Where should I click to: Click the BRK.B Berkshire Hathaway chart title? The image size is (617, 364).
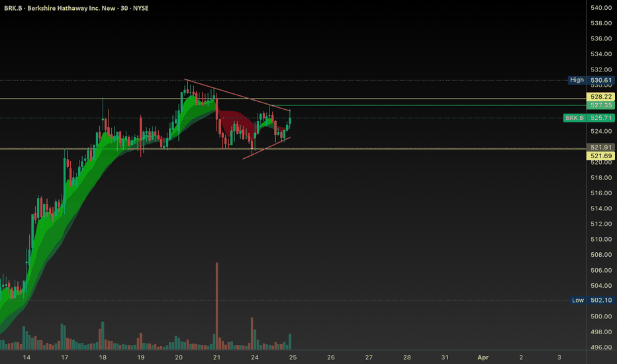point(76,8)
